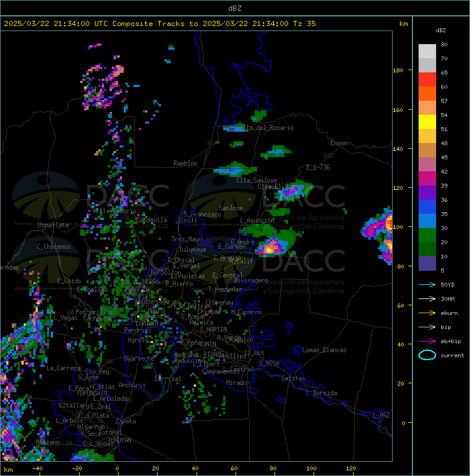This screenshot has height=476, width=470.
Task: Click the yellow eburn arrow in legend
Action: 427,313
